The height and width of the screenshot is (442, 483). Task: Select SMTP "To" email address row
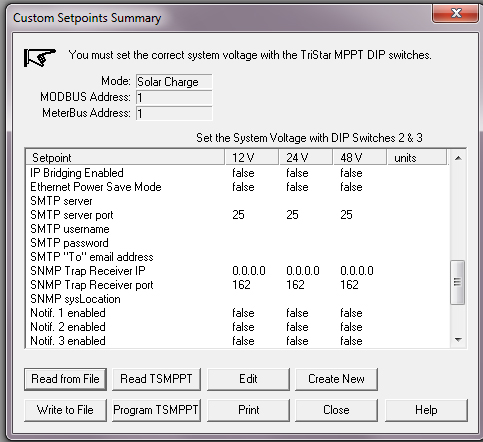click(237, 257)
